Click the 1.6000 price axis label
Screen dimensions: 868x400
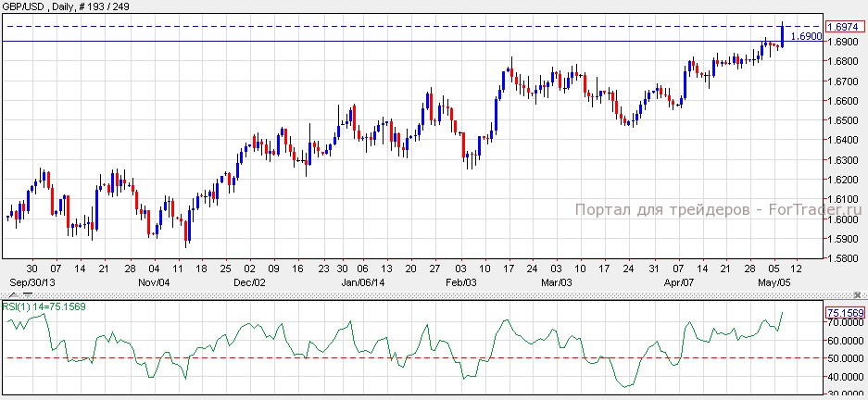(x=842, y=219)
